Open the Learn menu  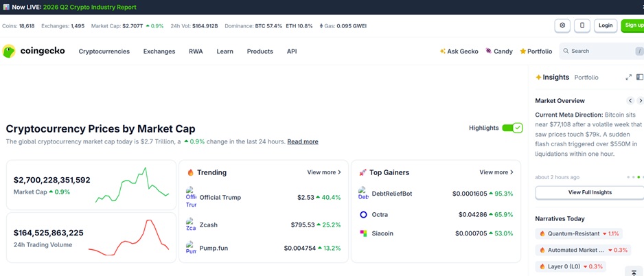coord(225,51)
